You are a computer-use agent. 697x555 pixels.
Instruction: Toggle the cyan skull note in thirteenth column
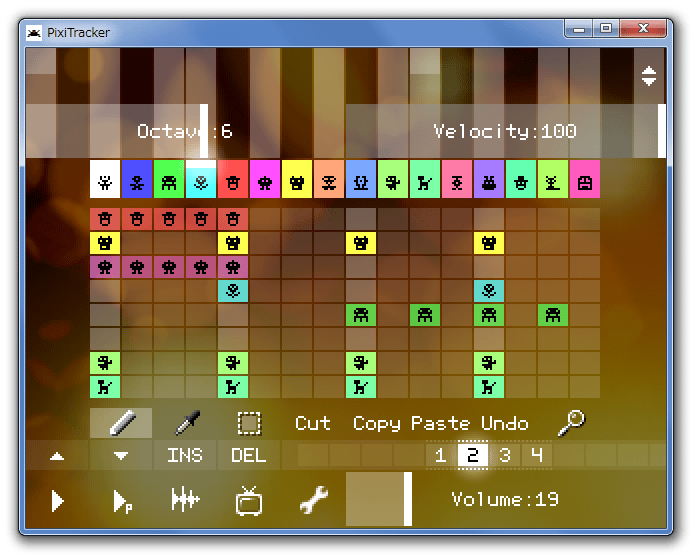click(x=489, y=291)
